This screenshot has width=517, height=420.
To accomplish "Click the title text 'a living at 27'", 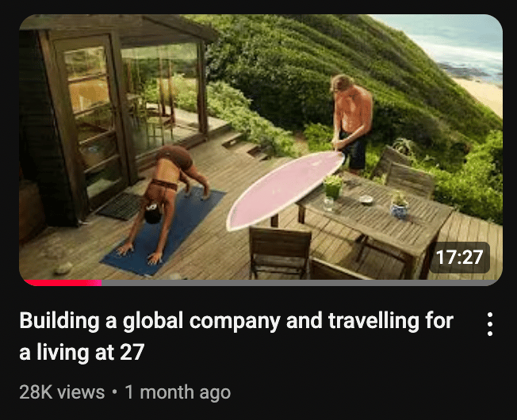I will pyautogui.click(x=82, y=352).
